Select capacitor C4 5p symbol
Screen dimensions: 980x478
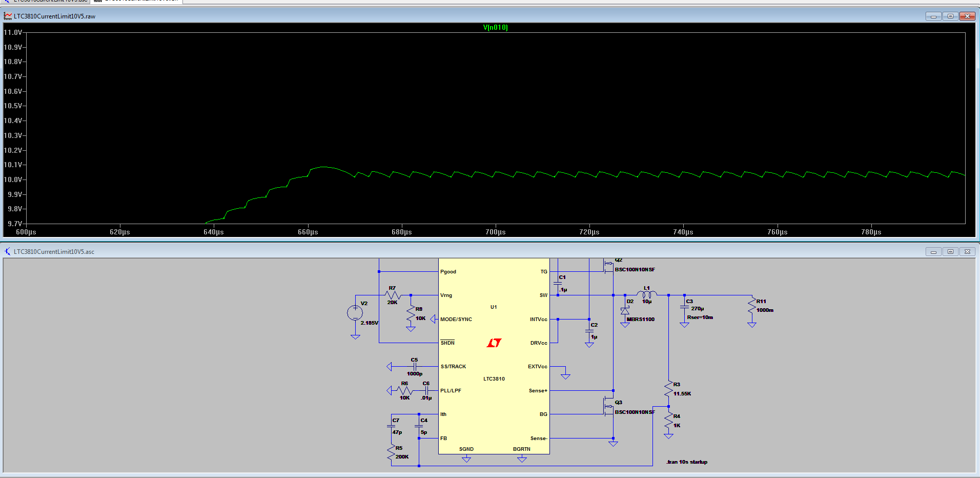pos(419,426)
